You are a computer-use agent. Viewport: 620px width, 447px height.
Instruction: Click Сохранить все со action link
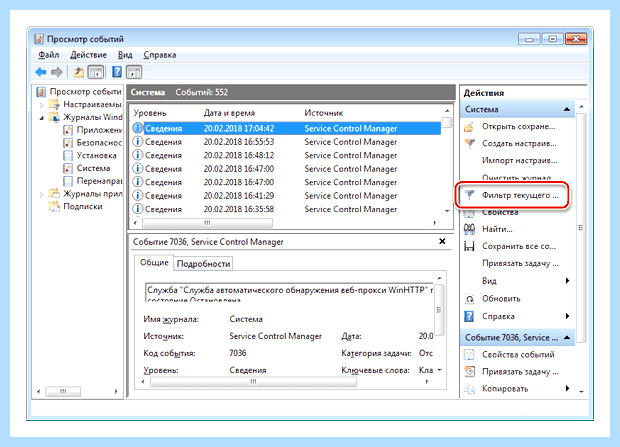[519, 246]
